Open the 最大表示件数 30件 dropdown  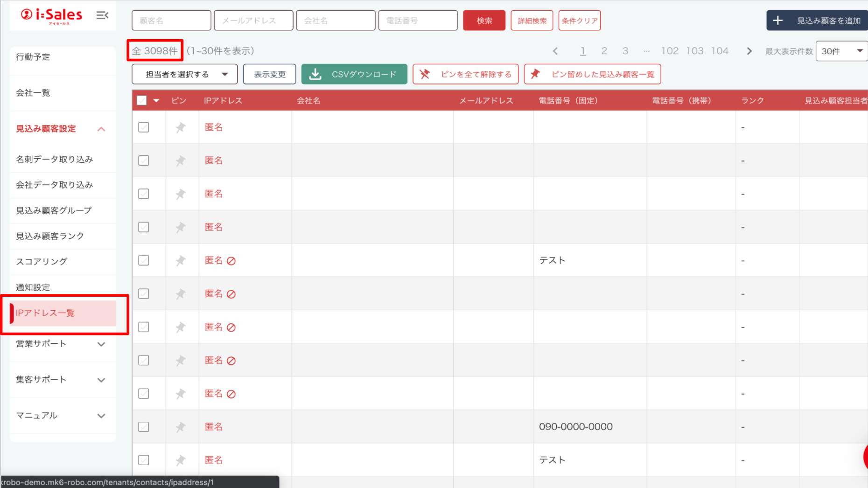[841, 51]
